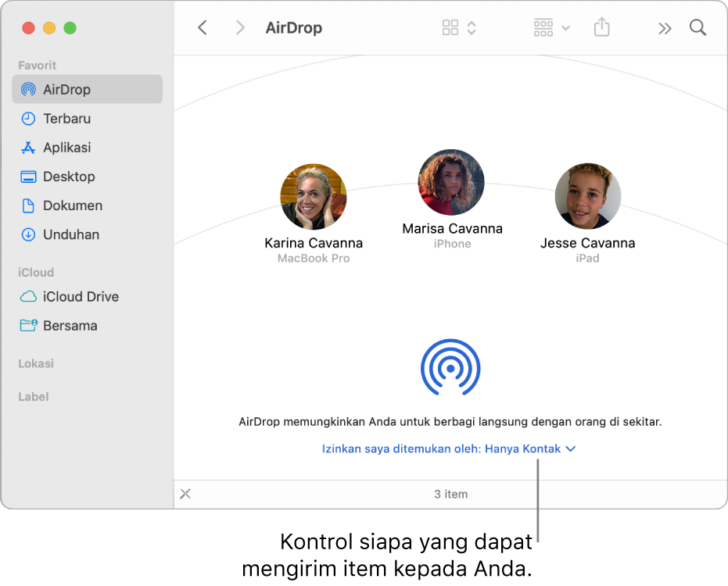The height and width of the screenshot is (586, 728).
Task: Minimize the Finder window
Action: (x=49, y=28)
